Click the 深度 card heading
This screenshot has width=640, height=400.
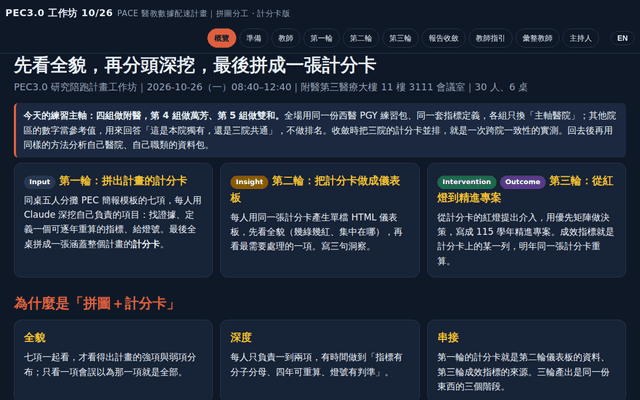pos(241,338)
